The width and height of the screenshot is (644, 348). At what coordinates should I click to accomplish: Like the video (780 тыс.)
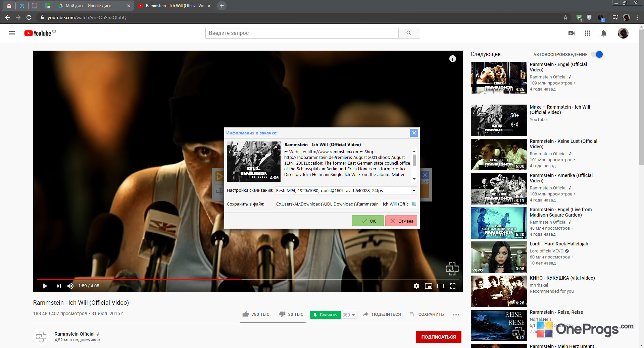click(256, 314)
